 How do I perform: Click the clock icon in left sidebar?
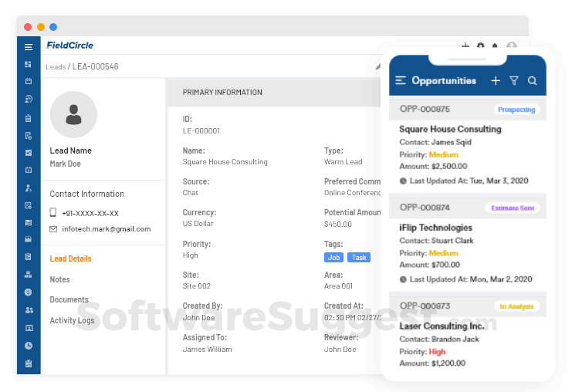[29, 346]
